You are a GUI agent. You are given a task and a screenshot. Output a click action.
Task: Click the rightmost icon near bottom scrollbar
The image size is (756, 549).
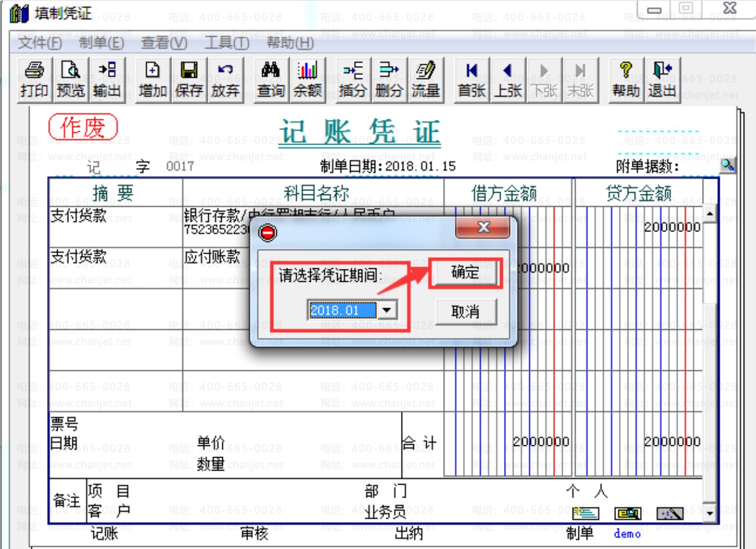tap(670, 513)
